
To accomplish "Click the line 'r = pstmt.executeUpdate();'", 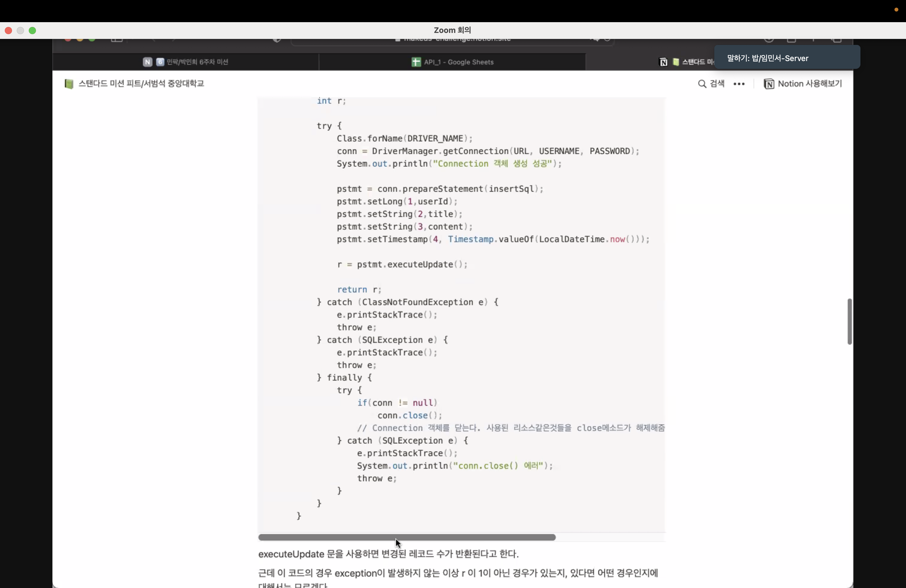I will pyautogui.click(x=402, y=264).
